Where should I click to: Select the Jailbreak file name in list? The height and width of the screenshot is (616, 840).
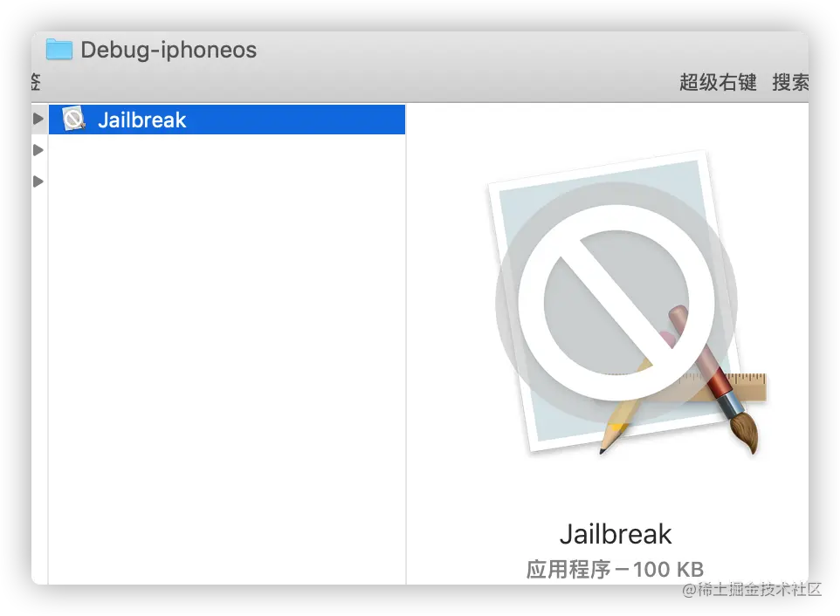coord(142,120)
